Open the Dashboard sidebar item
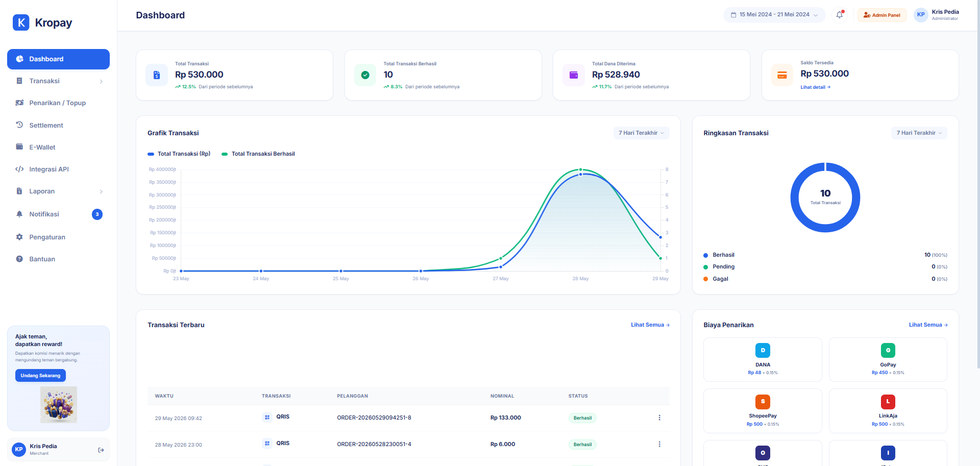This screenshot has height=466, width=980. coord(58,59)
